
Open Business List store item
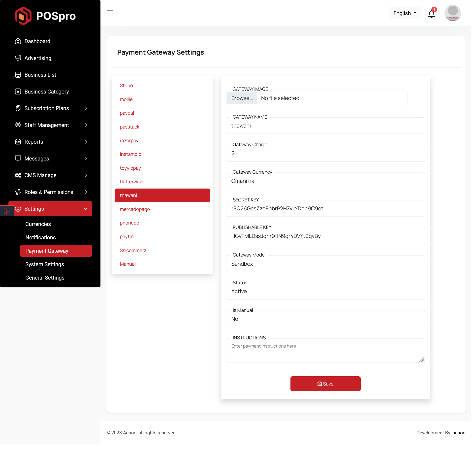point(40,75)
